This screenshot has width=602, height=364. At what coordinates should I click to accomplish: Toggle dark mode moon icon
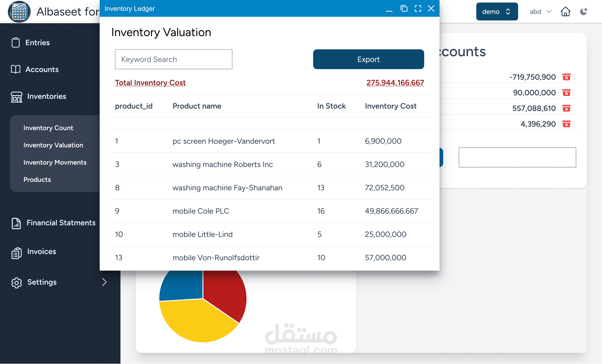pos(583,11)
